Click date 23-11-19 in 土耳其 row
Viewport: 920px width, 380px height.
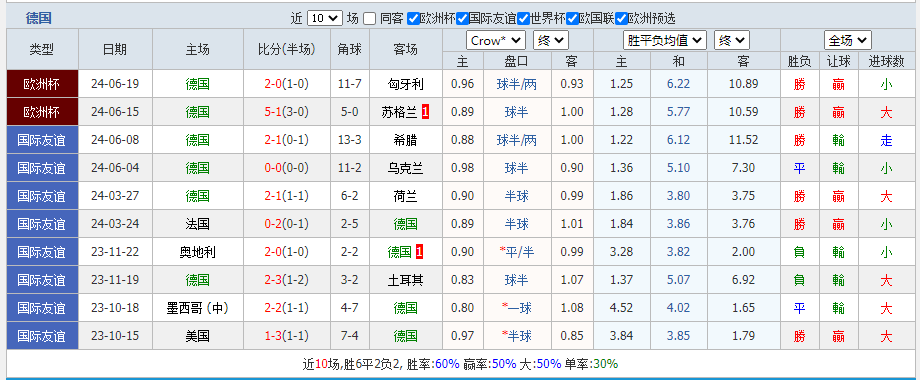[x=115, y=280]
